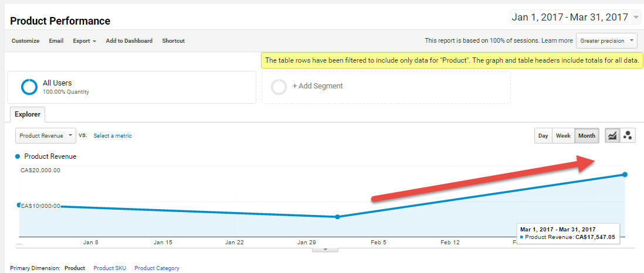Click the empty Add Segment circle icon
Image resolution: width=644 pixels, height=273 pixels.
(279, 87)
